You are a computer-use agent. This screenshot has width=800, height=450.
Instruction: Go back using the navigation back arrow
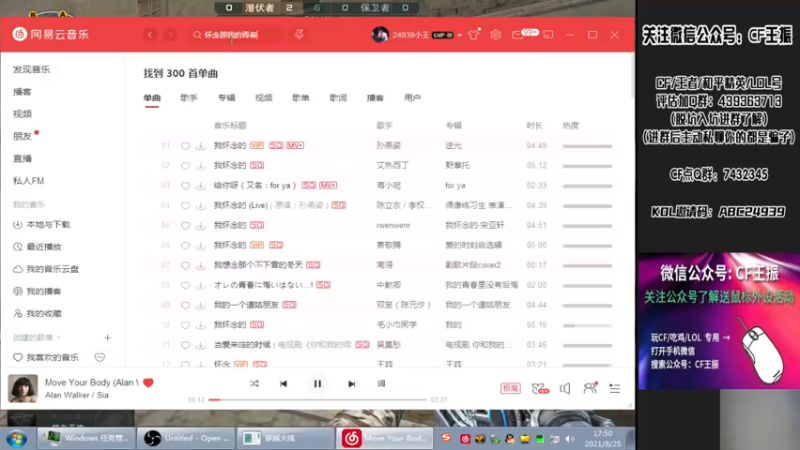pyautogui.click(x=150, y=35)
